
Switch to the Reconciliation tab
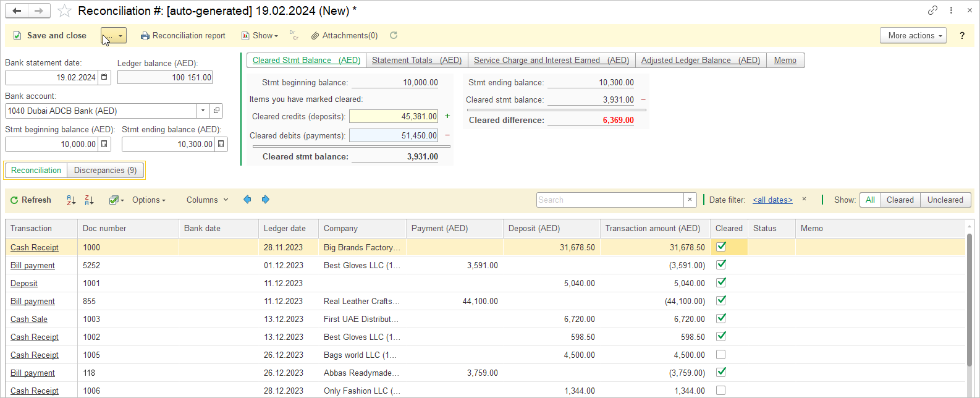point(36,170)
